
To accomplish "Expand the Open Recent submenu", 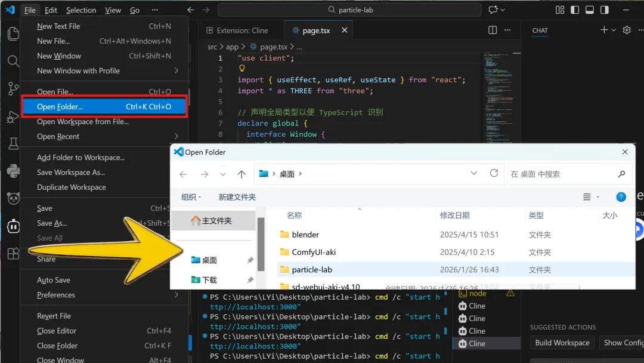I will [104, 137].
